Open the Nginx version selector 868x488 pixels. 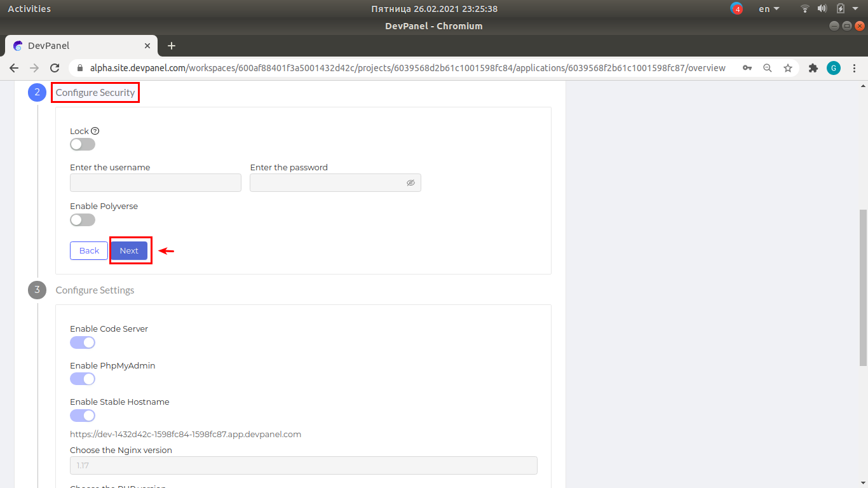click(x=303, y=465)
